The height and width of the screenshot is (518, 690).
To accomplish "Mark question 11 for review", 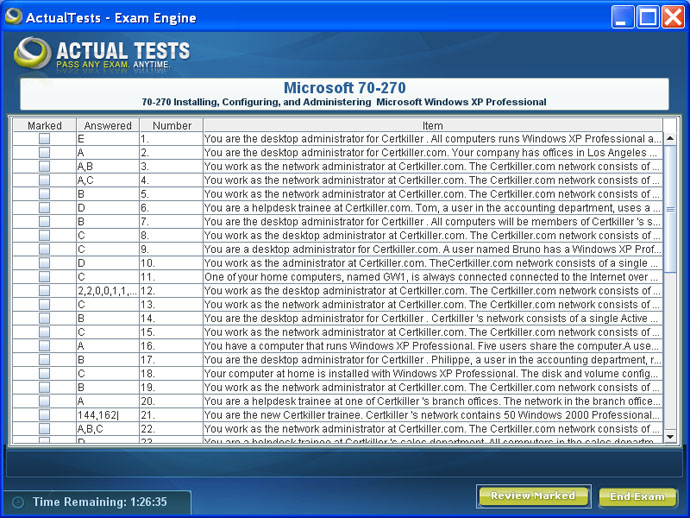I will [44, 277].
